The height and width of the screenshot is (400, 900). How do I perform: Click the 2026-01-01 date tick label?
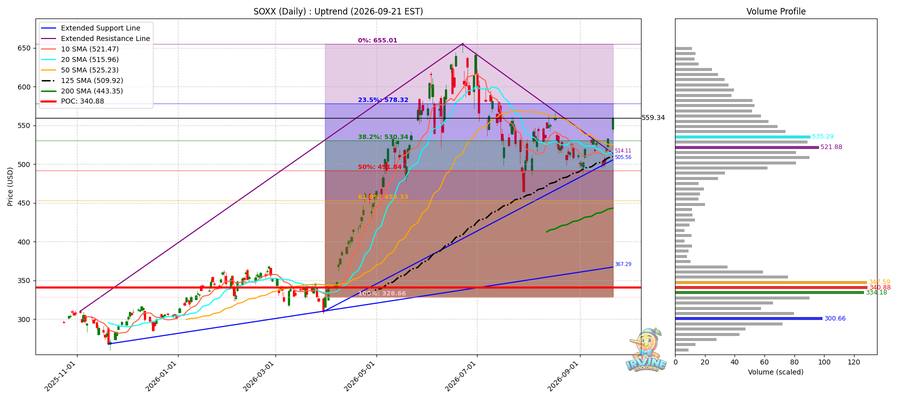[161, 376]
